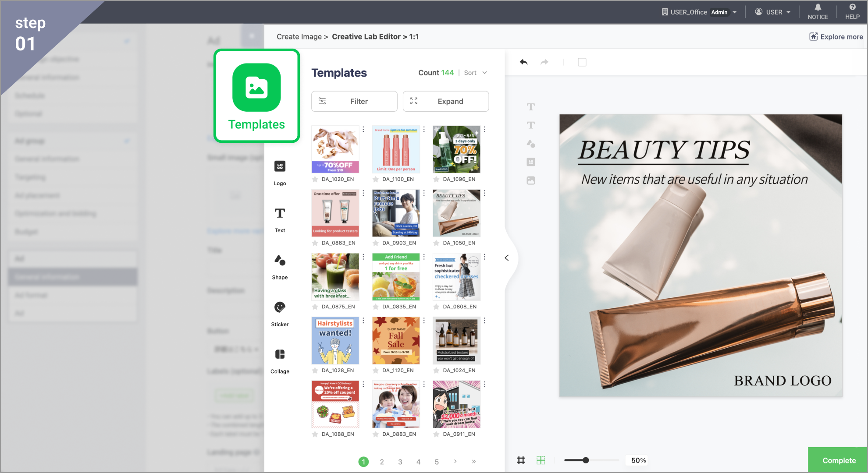Favorite the DA_1020_EN template star

[x=315, y=180]
